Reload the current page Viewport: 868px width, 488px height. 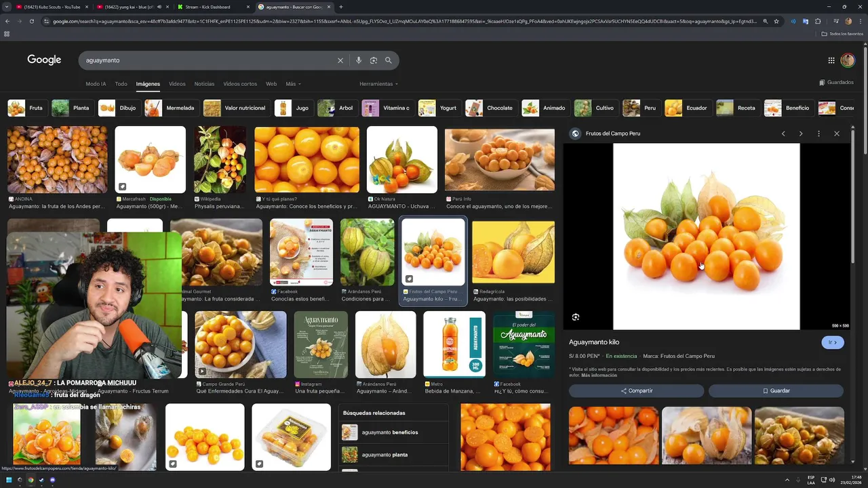(x=31, y=21)
